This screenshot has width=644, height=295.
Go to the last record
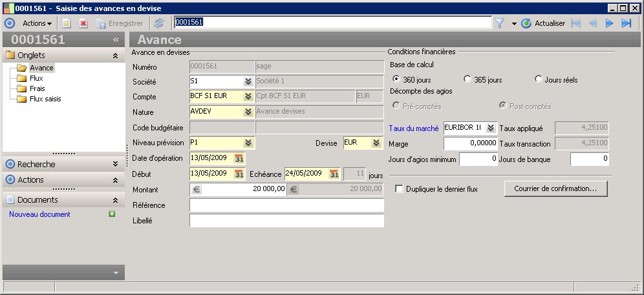pos(627,23)
